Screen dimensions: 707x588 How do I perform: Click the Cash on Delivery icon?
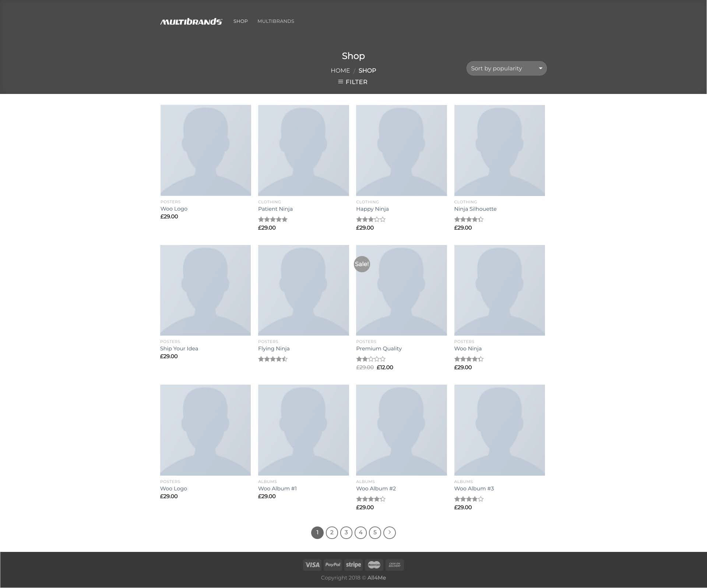(x=394, y=565)
